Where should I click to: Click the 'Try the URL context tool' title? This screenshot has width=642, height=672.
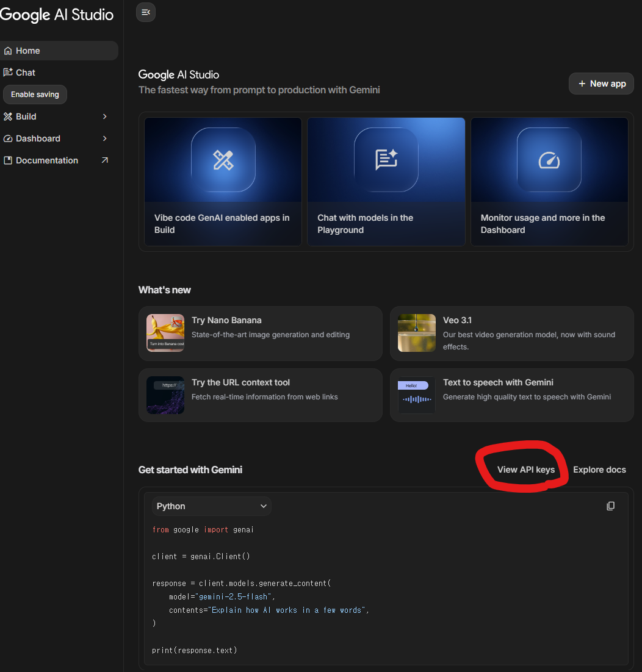coord(240,382)
